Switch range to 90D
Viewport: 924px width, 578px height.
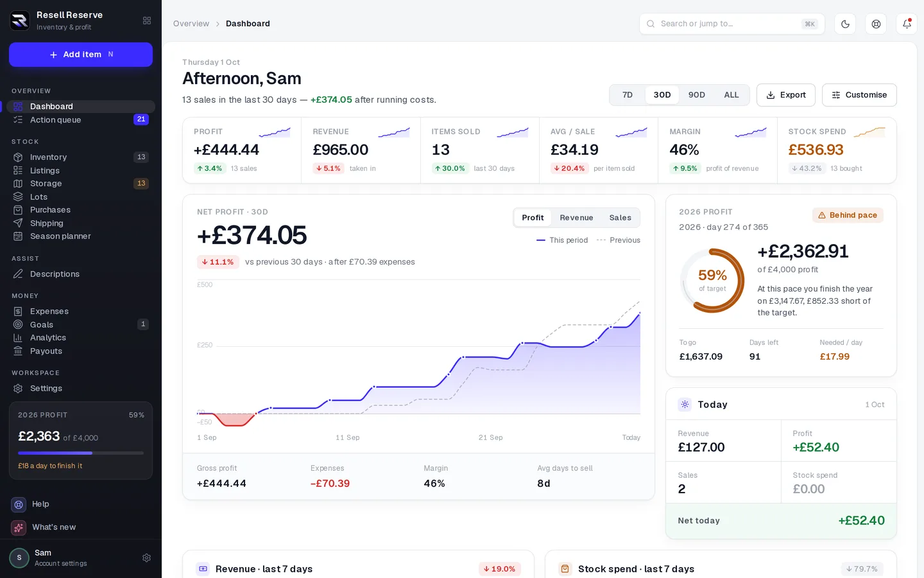coord(697,95)
